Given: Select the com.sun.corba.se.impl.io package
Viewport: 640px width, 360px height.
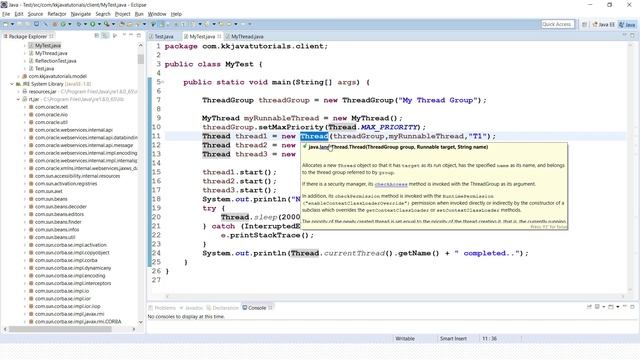Looking at the screenshot, I should coord(62,291).
